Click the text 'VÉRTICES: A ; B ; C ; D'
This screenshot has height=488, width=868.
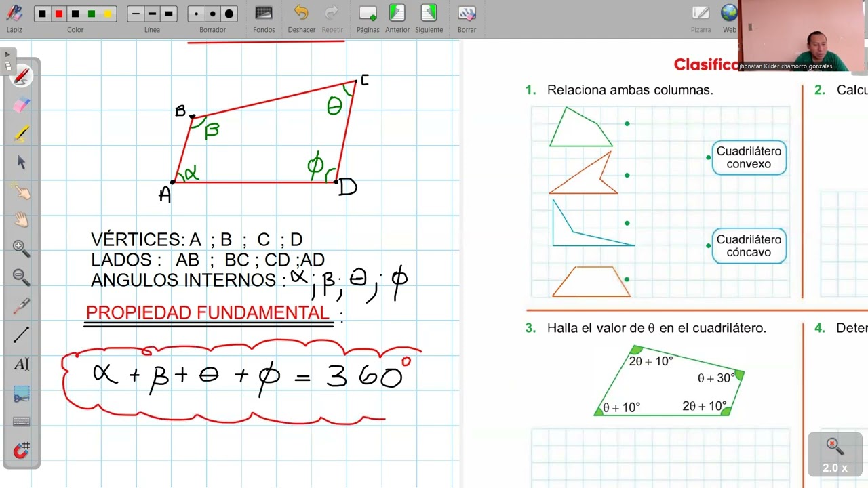pos(197,239)
